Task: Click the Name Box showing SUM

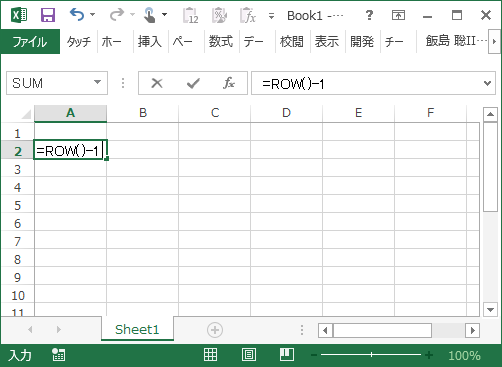Action: (50, 83)
